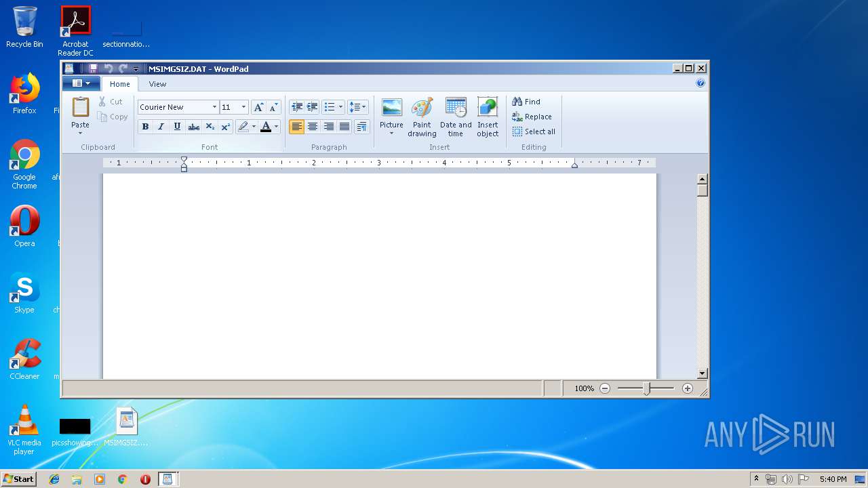Increase paragraph indent
Image resolution: width=868 pixels, height=488 pixels.
point(312,107)
